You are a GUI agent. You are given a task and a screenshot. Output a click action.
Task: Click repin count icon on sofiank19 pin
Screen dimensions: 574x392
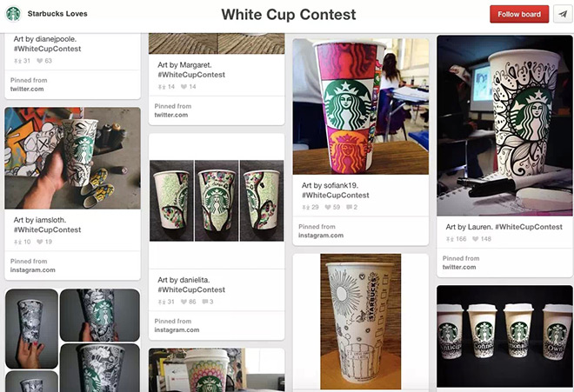(305, 207)
